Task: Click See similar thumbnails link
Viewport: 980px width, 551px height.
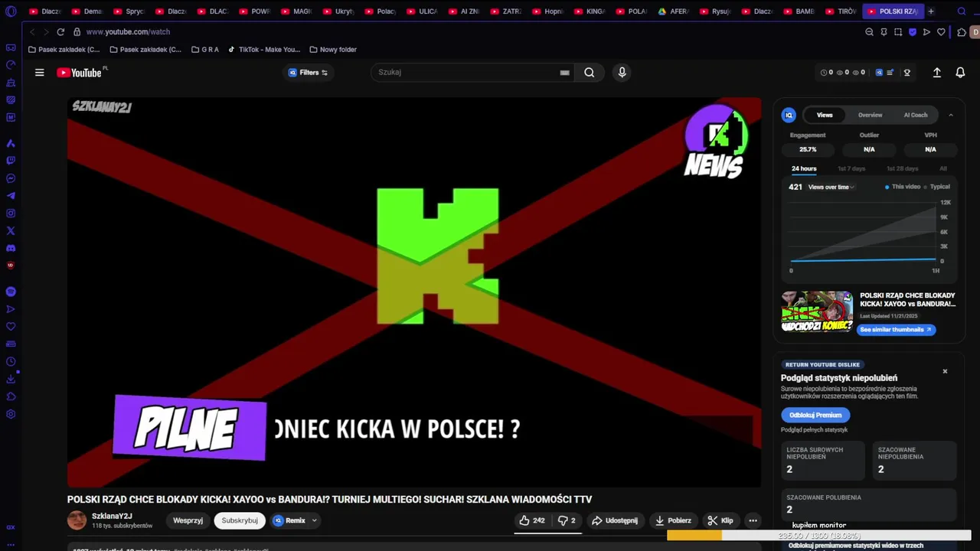Action: 896,330
